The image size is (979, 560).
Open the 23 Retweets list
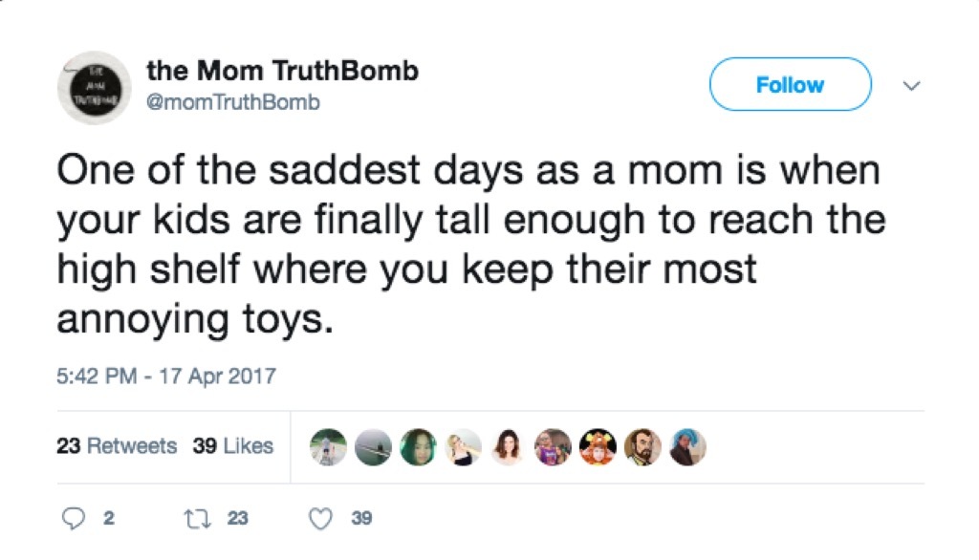(117, 446)
